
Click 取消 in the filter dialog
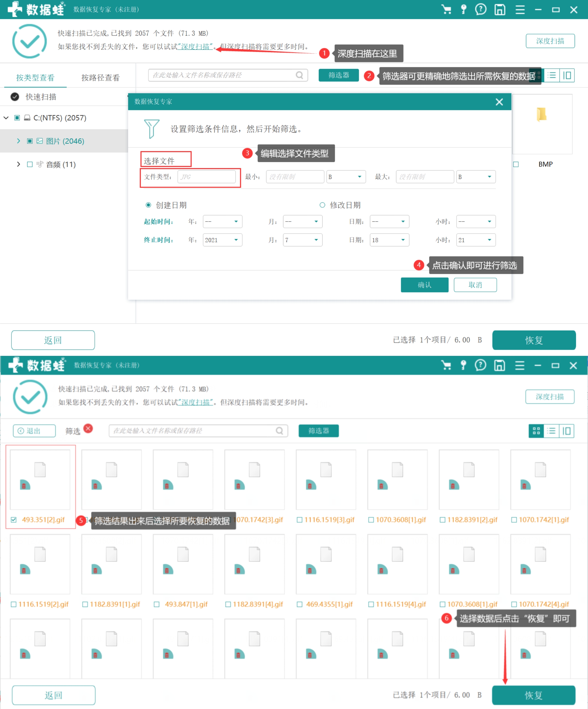[475, 285]
